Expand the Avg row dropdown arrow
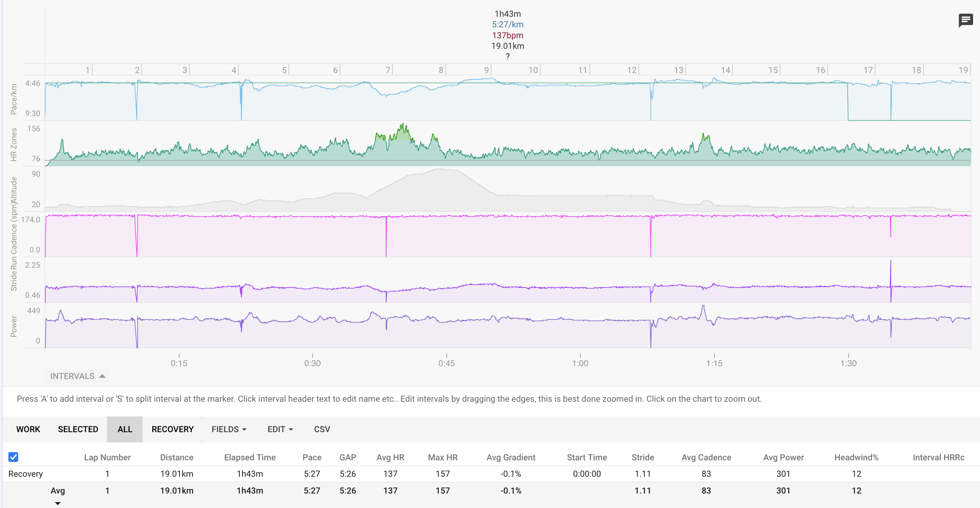Image resolution: width=980 pixels, height=508 pixels. tap(58, 503)
